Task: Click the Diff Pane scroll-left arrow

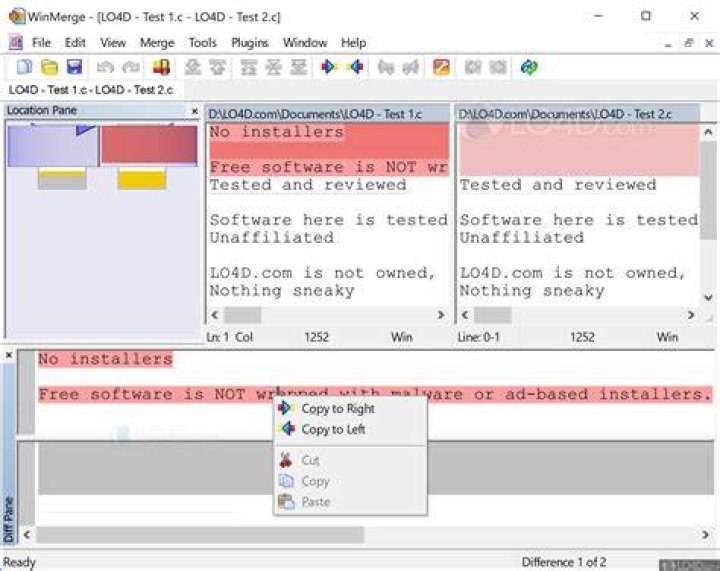Action: tap(27, 535)
